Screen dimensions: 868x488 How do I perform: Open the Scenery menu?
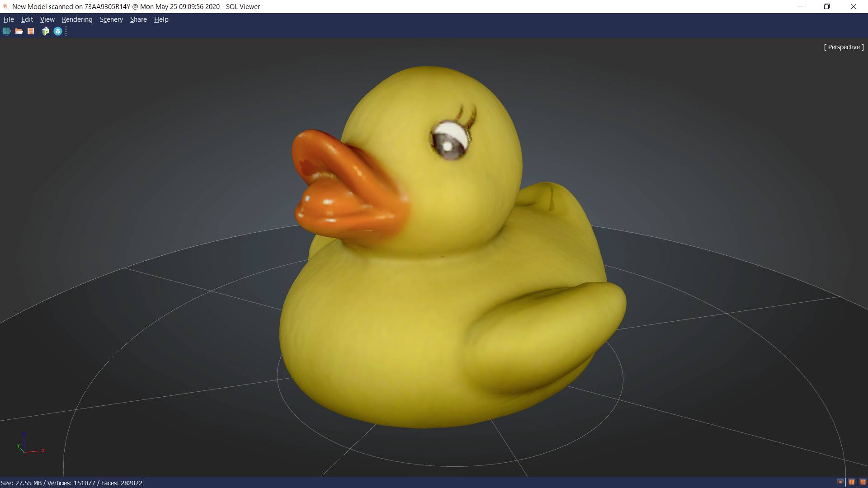(111, 19)
